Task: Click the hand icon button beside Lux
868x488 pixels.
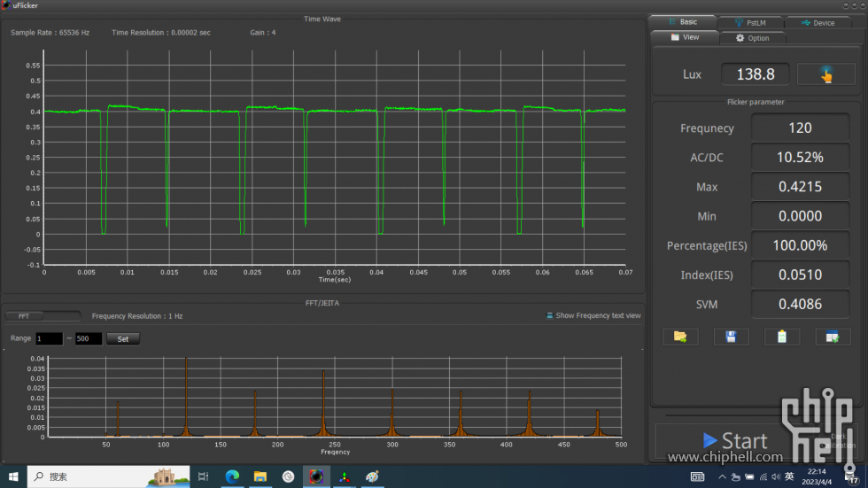Action: [825, 74]
